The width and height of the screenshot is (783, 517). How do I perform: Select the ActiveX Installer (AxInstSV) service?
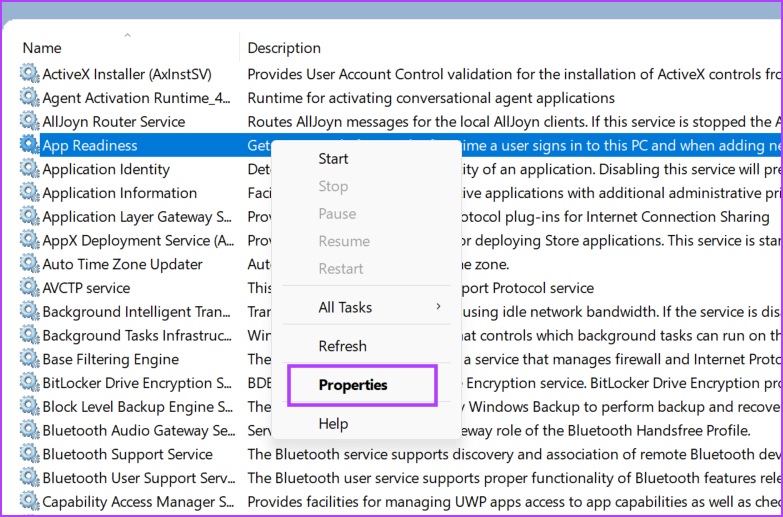[127, 74]
